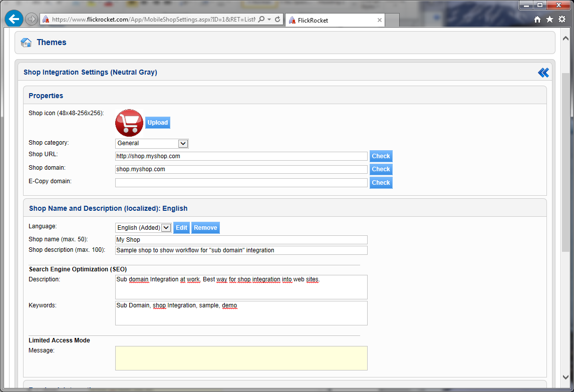Expand the address bar search dropdown arrow

(269, 20)
